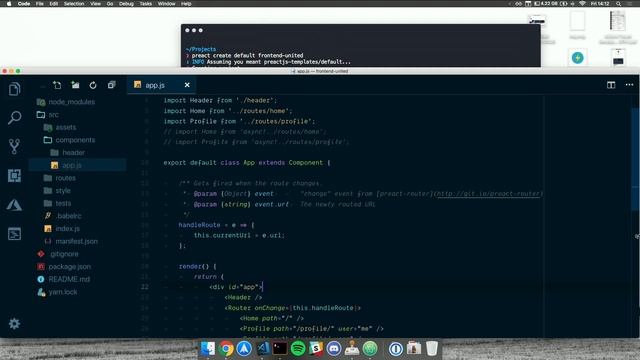Viewport: 640px width, 360px height.
Task: Expand the header folder
Action: 73,153
